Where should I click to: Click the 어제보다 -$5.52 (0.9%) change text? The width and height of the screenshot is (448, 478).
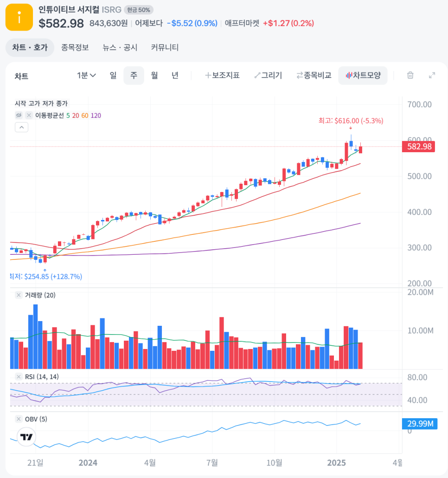pos(176,23)
